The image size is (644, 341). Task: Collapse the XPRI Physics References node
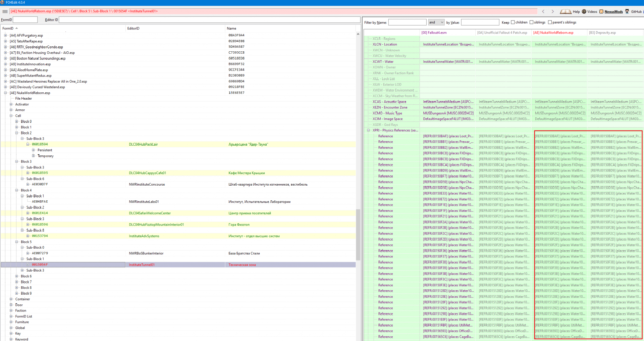pyautogui.click(x=368, y=130)
